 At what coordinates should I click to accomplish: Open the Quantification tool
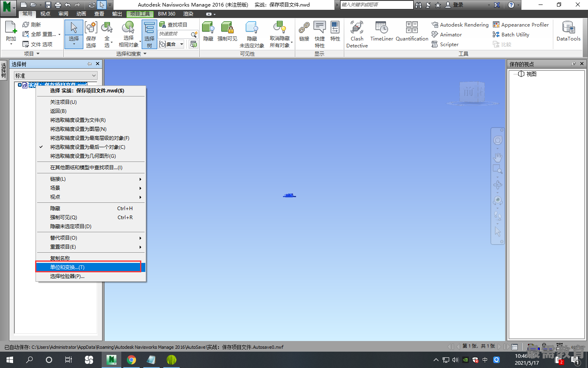[412, 31]
